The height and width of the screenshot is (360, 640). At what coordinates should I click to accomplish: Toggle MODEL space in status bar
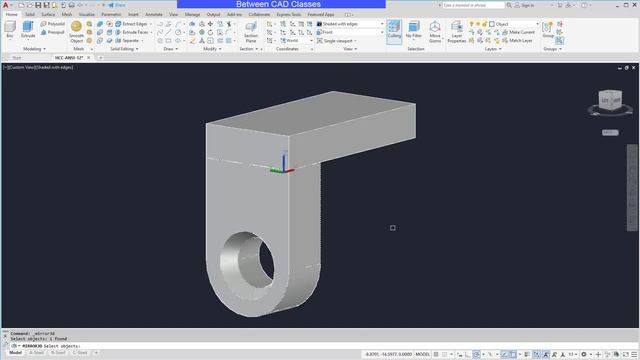point(422,354)
